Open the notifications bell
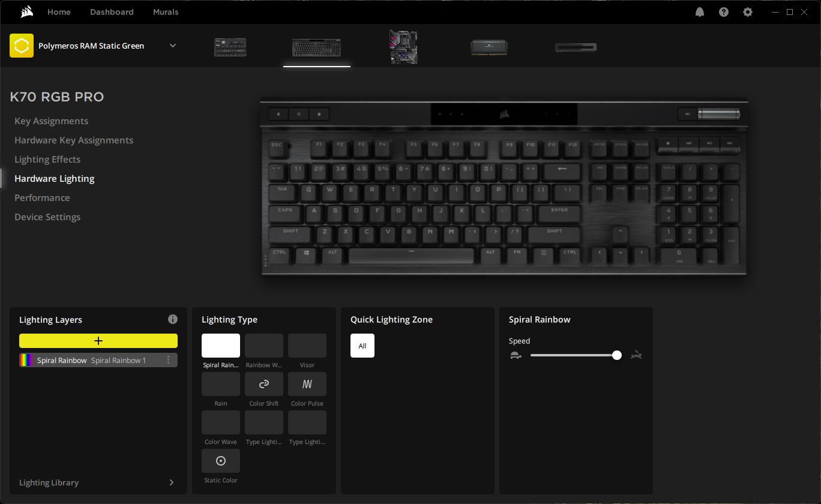 pyautogui.click(x=700, y=12)
